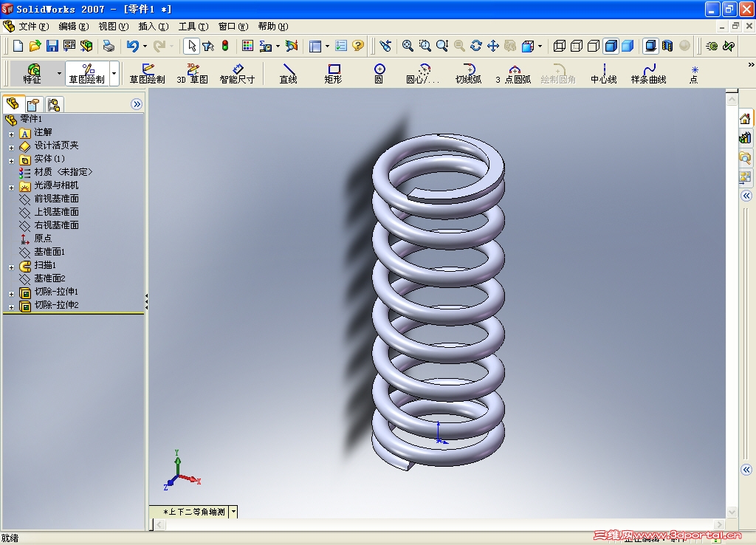Screen dimensions: 756x545
Task: Click the Smart Dimension tool
Action: click(x=237, y=73)
